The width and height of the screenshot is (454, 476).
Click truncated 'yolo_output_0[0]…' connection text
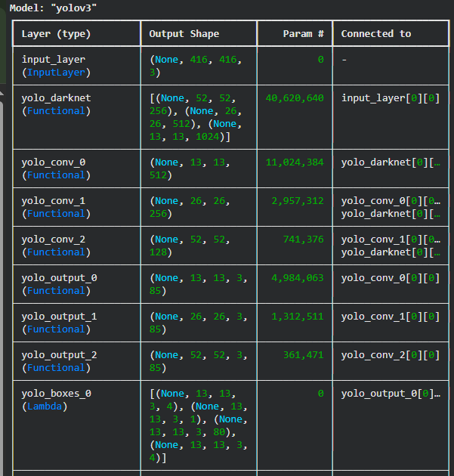click(x=391, y=394)
